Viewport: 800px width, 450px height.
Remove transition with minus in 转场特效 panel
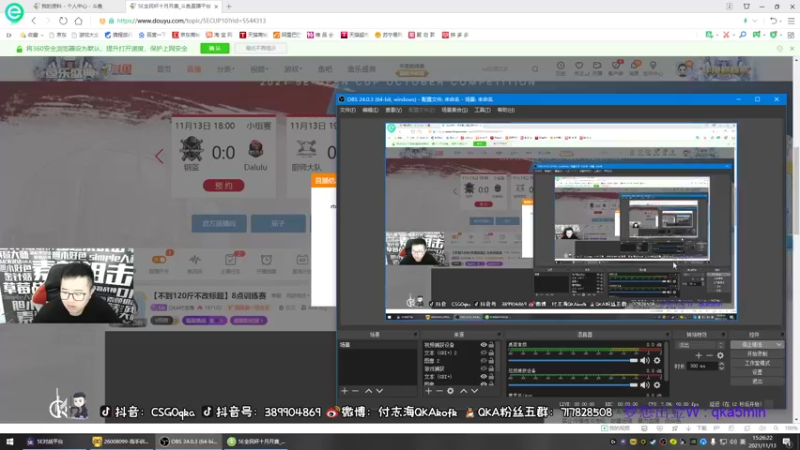(709, 355)
